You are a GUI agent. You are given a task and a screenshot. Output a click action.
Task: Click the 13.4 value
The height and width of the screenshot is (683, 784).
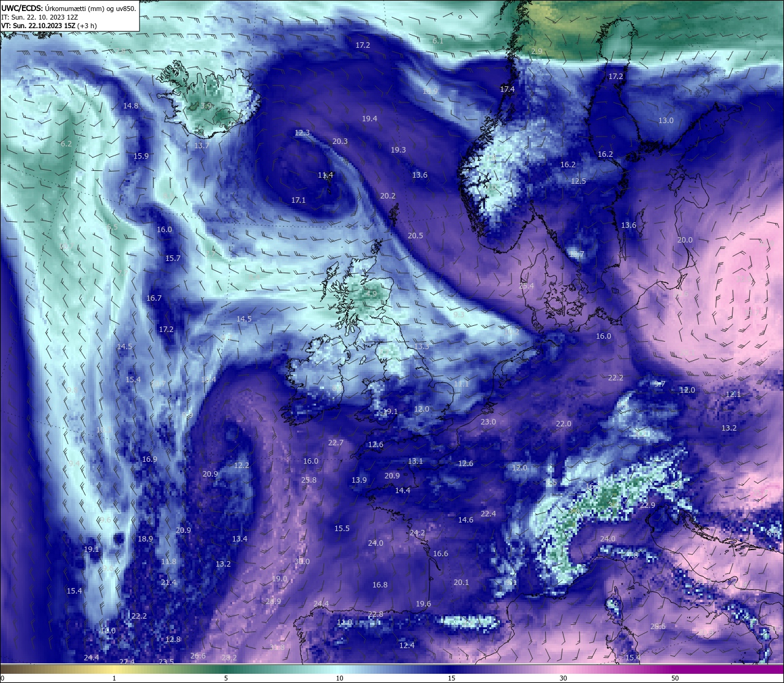pos(239,539)
